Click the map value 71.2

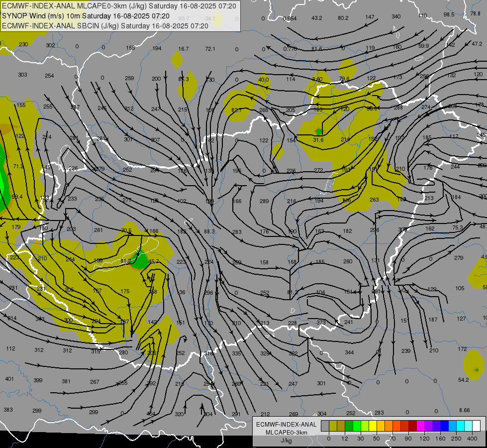point(18,166)
